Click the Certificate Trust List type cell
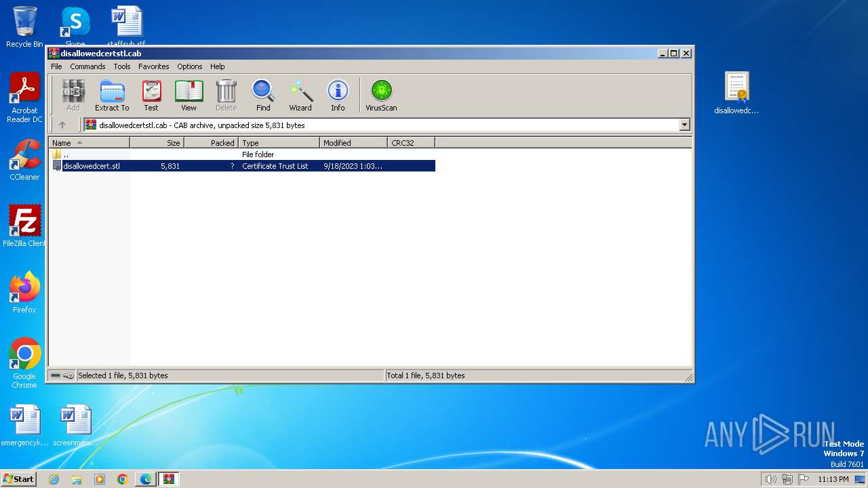Screen dimensions: 868x488 (275, 166)
